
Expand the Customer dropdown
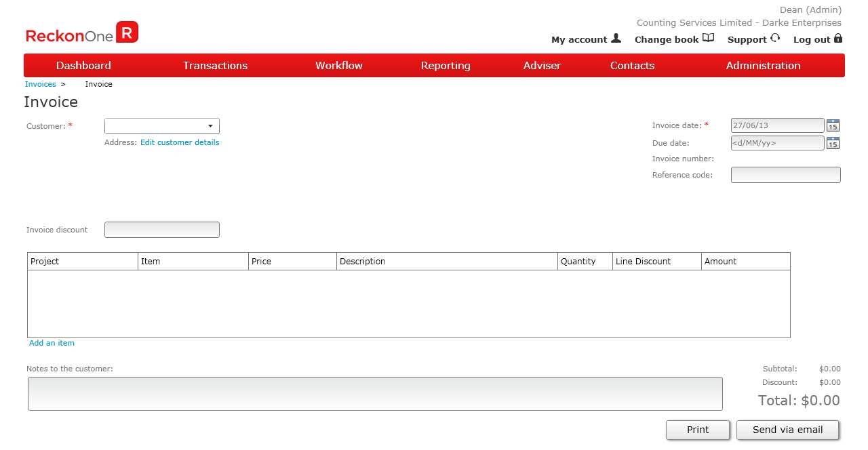210,126
